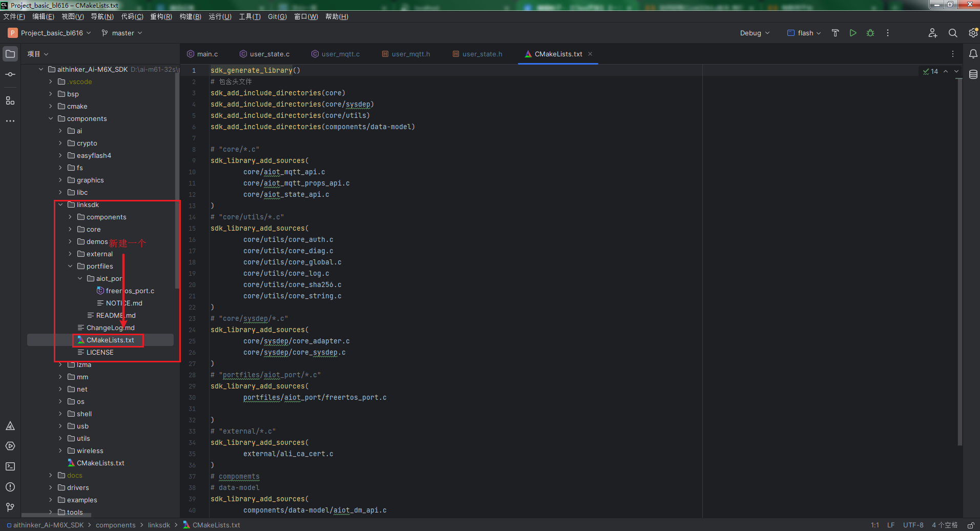Viewport: 980px width, 531px height.
Task: Open the Terminal tool window icon
Action: pos(10,466)
